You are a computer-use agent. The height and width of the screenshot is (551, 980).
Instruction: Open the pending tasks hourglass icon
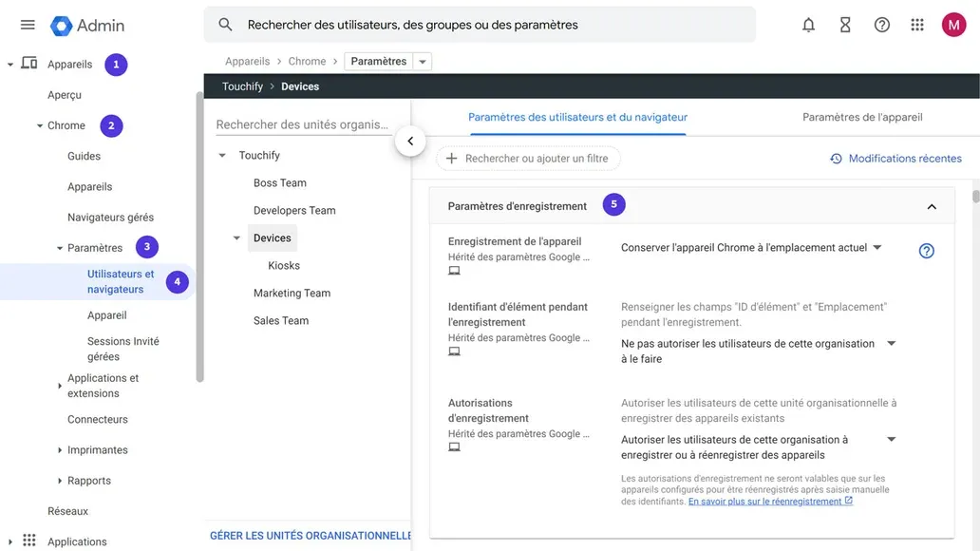844,25
